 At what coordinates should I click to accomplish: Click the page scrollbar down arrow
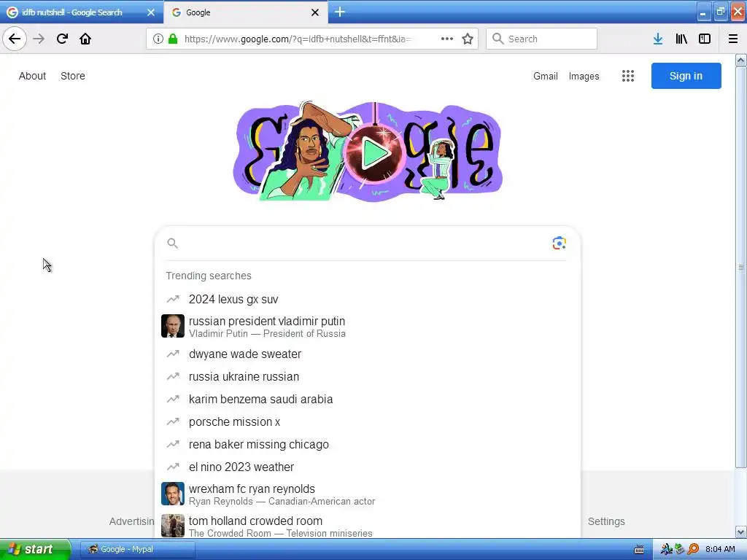pos(741,532)
